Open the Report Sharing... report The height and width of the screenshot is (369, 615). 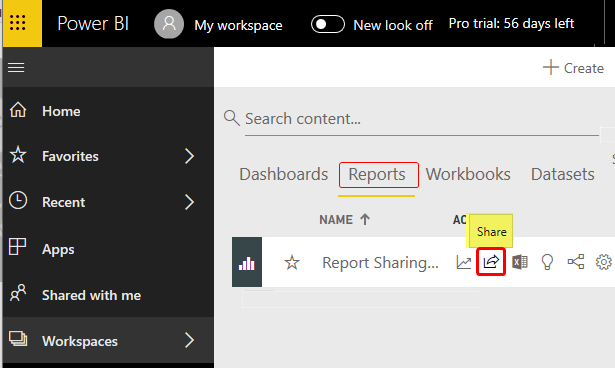pyautogui.click(x=380, y=262)
